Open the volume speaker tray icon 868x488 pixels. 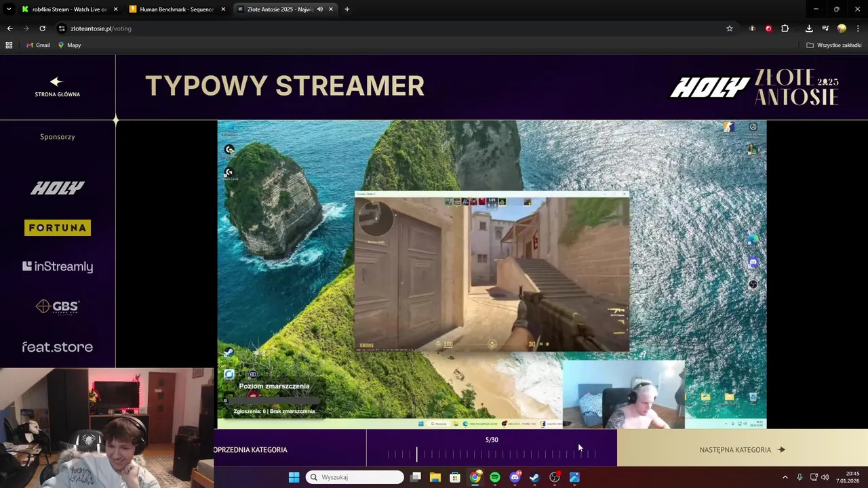tap(825, 477)
